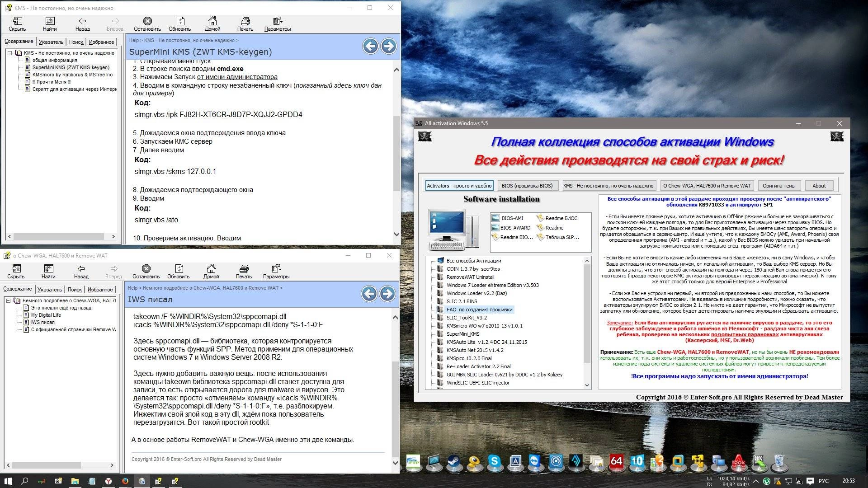This screenshot has width=868, height=488.
Task: Click the next-page arrow in the IWS писал header
Action: click(x=387, y=294)
